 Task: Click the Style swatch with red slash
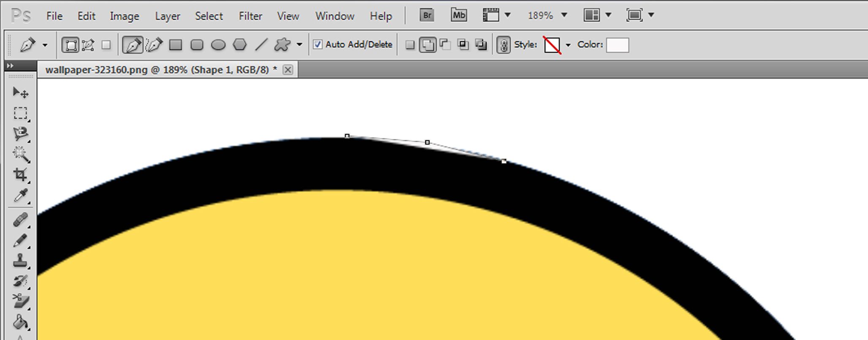[552, 45]
